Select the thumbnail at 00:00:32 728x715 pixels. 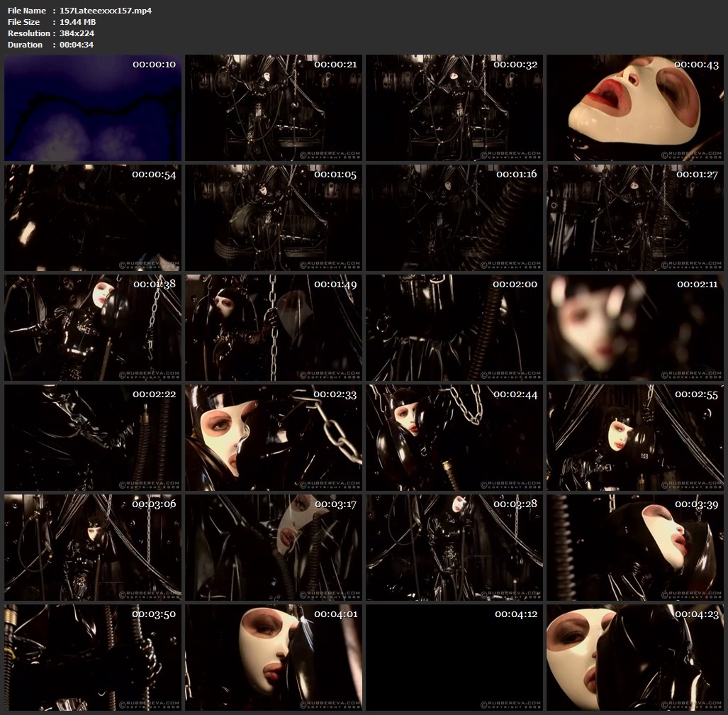click(x=454, y=108)
